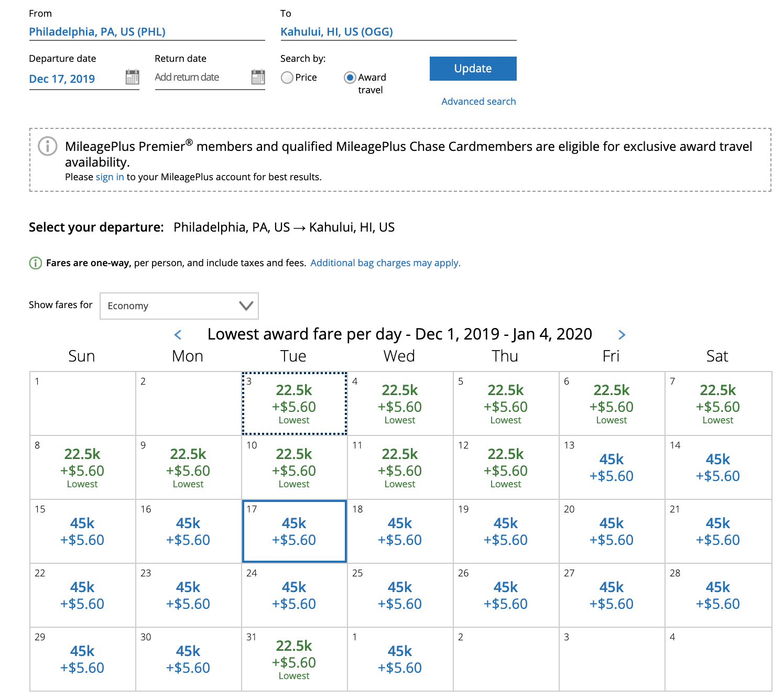Open the Advanced search link
This screenshot has width=784, height=699.
pyautogui.click(x=478, y=102)
